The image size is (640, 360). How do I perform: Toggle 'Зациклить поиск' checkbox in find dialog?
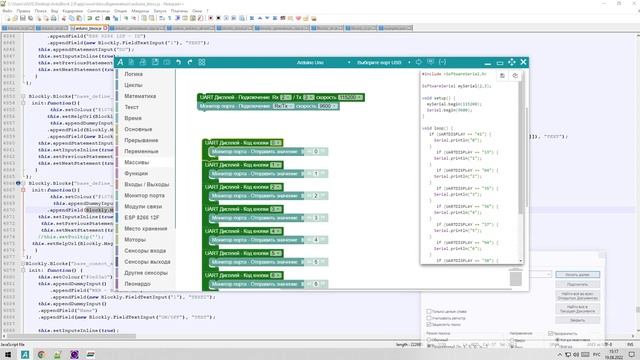pyautogui.click(x=429, y=324)
